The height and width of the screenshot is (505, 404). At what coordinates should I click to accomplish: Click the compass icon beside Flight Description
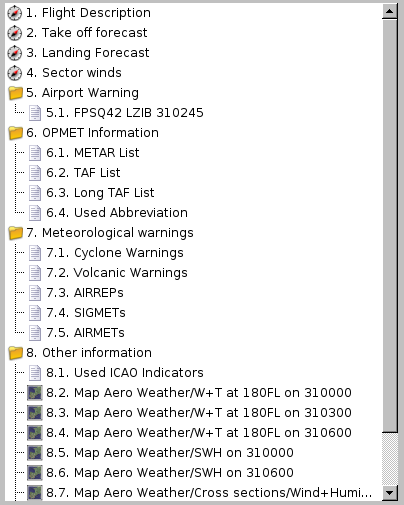(x=15, y=13)
